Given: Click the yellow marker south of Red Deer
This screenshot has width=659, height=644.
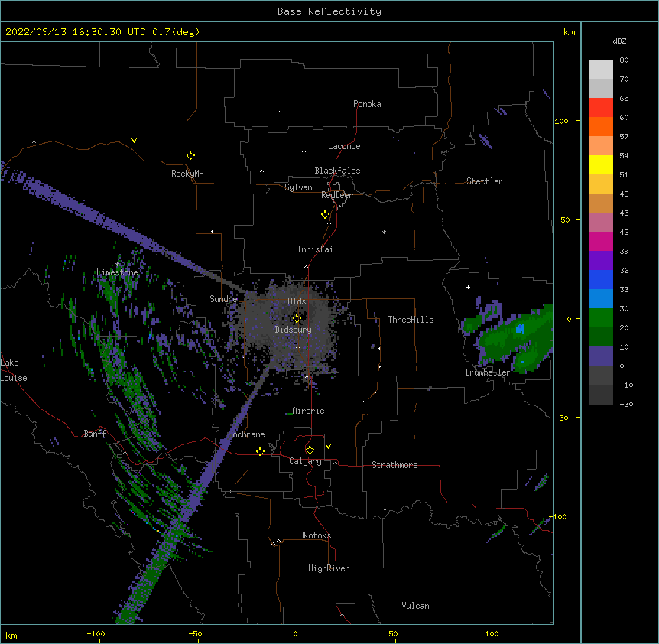Looking at the screenshot, I should (325, 215).
